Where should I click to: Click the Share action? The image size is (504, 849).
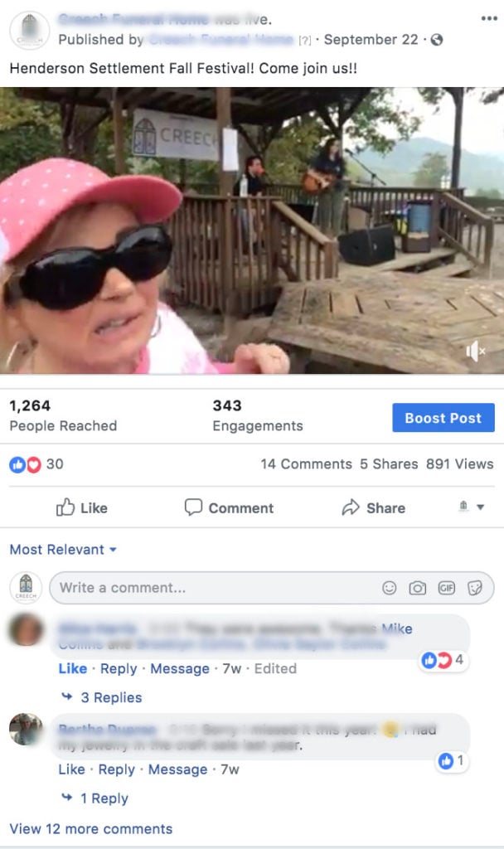coord(374,508)
